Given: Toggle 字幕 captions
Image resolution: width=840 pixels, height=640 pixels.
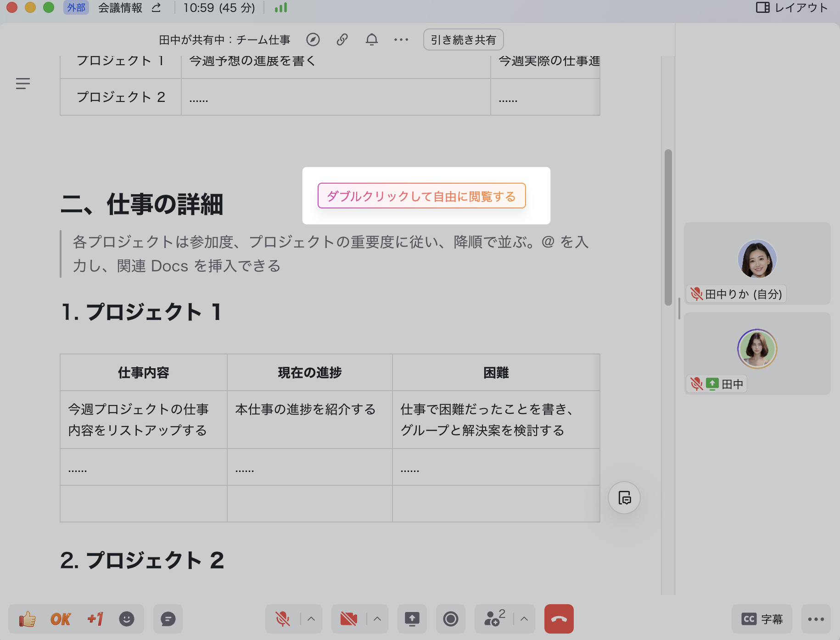Looking at the screenshot, I should (x=762, y=619).
